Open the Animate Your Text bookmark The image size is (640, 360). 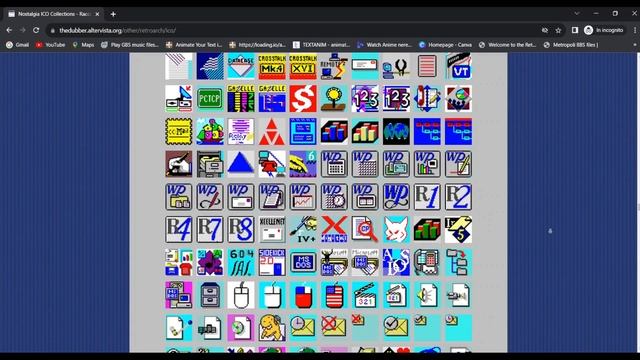(194, 45)
